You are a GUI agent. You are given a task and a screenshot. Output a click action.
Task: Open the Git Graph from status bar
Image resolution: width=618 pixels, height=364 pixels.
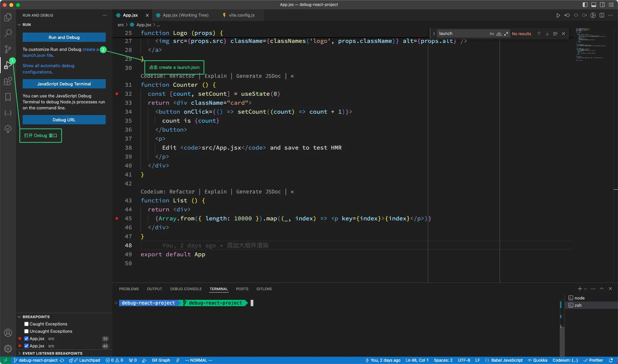tap(161, 360)
